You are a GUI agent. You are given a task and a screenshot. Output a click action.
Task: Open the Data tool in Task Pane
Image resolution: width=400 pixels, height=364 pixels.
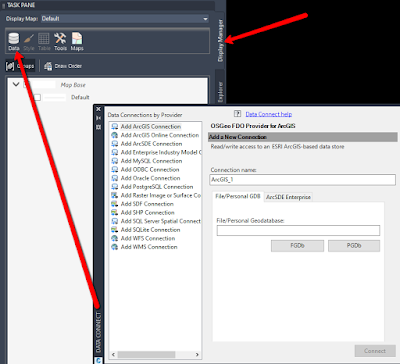(x=14, y=42)
